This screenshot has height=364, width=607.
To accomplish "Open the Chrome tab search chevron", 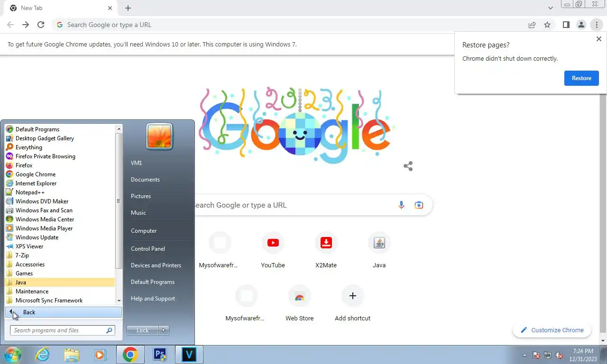I will tap(550, 8).
